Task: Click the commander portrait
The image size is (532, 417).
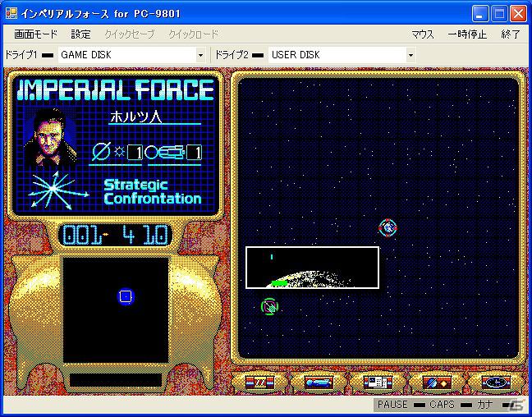Action: [x=50, y=137]
